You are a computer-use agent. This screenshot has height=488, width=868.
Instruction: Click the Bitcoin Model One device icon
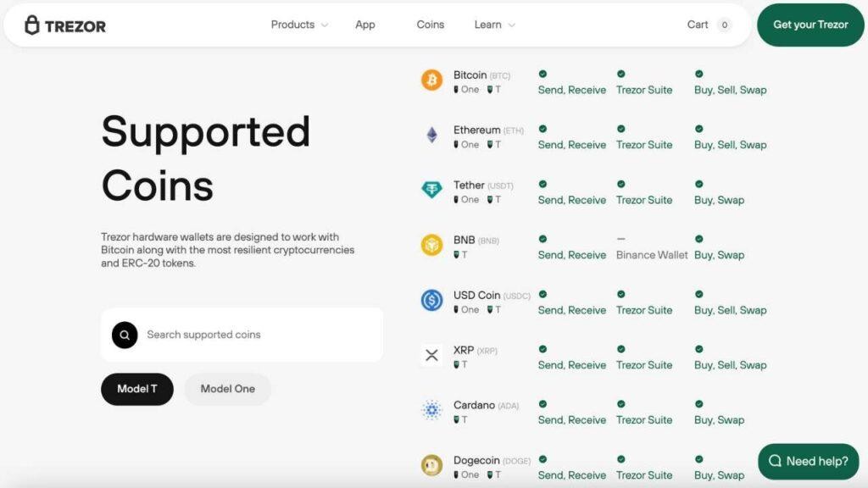click(x=456, y=90)
